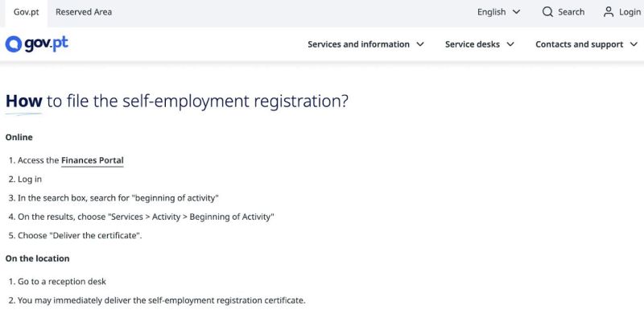644x314 pixels.
Task: Click the Search text label
Action: [571, 12]
